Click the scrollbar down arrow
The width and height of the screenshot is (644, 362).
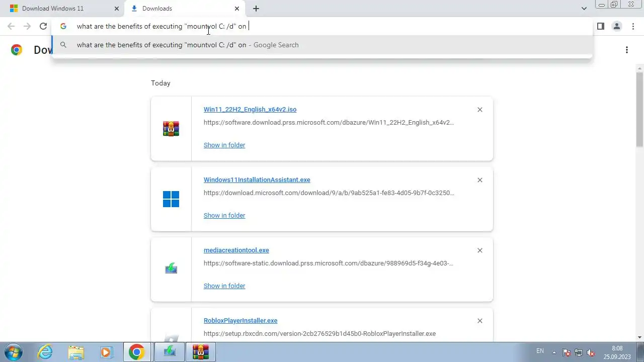click(x=639, y=337)
